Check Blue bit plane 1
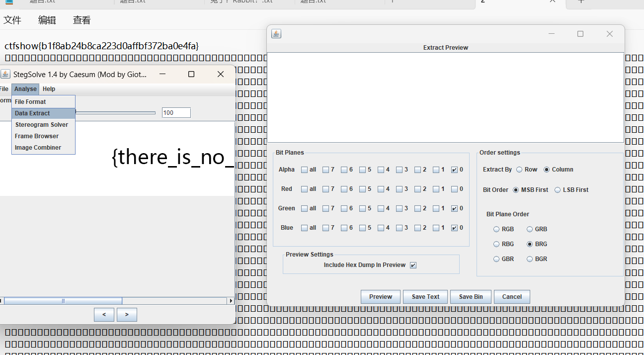This screenshot has width=644, height=355. click(436, 228)
